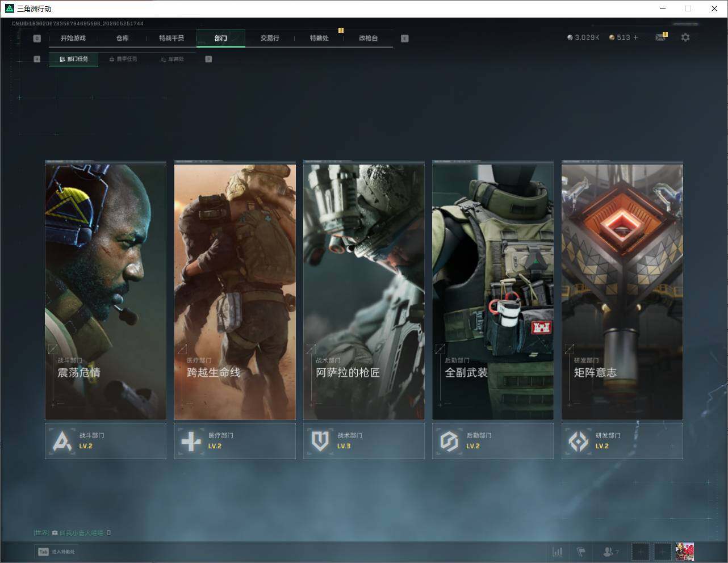Click the D key hint after 军需处
The width and height of the screenshot is (728, 563).
(208, 59)
